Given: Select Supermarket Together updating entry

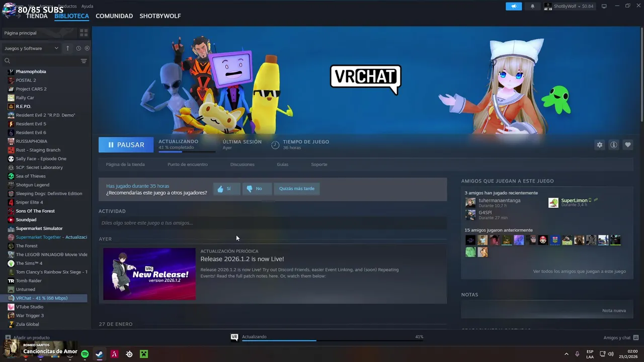Looking at the screenshot, I should tap(47, 237).
